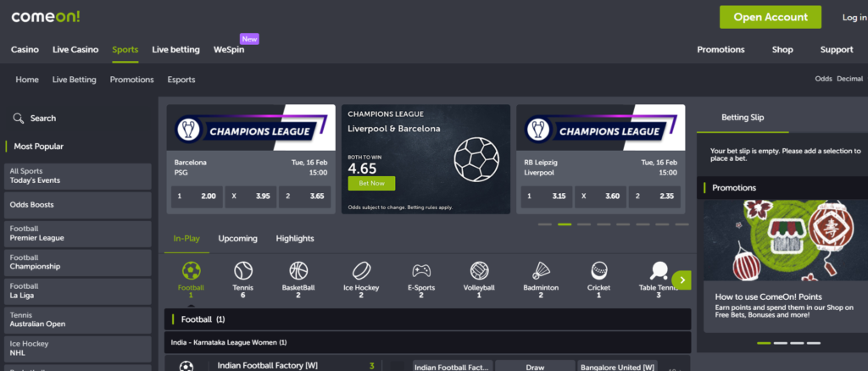The image size is (868, 371).
Task: Switch to the Upcoming tab
Action: click(237, 239)
